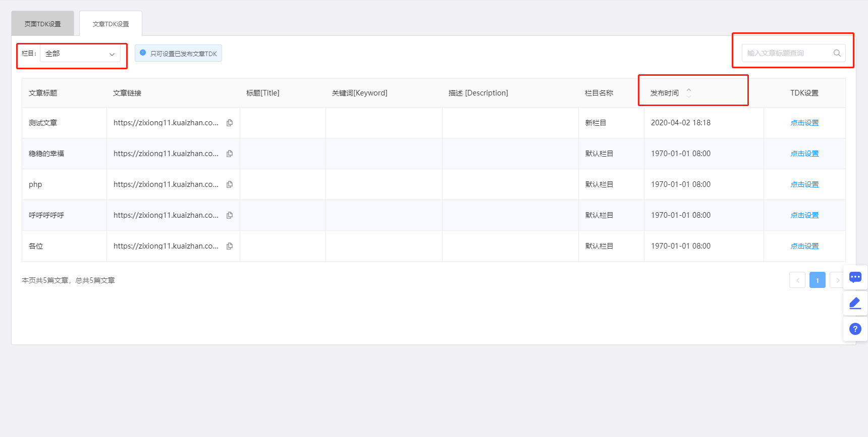Click 点击设置 for 各位 article
This screenshot has width=868, height=437.
(804, 246)
